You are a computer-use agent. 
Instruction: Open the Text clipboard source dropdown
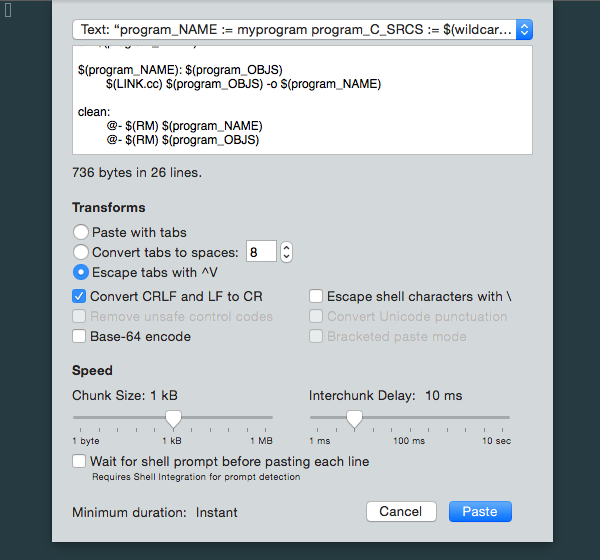click(302, 29)
